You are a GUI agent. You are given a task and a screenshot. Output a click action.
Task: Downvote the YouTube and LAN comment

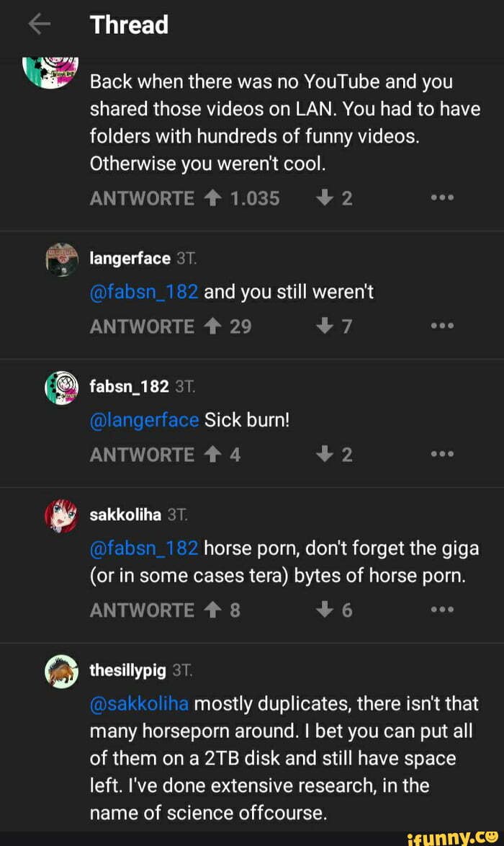(324, 198)
